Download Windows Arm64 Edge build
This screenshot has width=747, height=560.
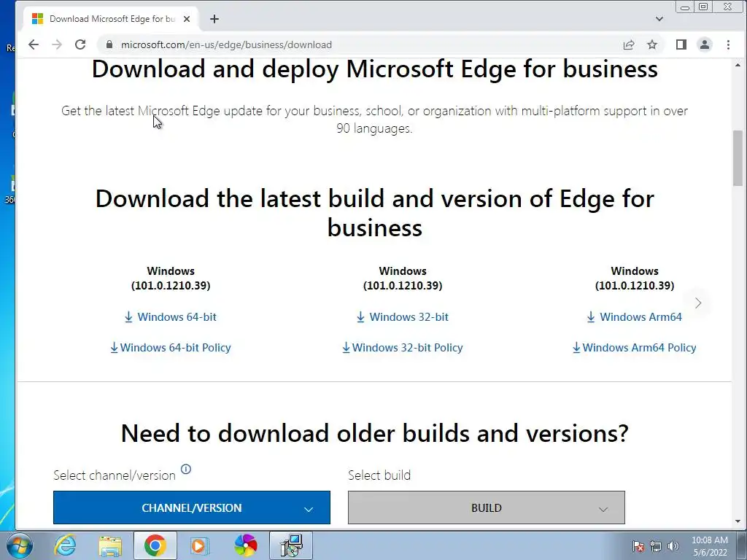(x=634, y=317)
